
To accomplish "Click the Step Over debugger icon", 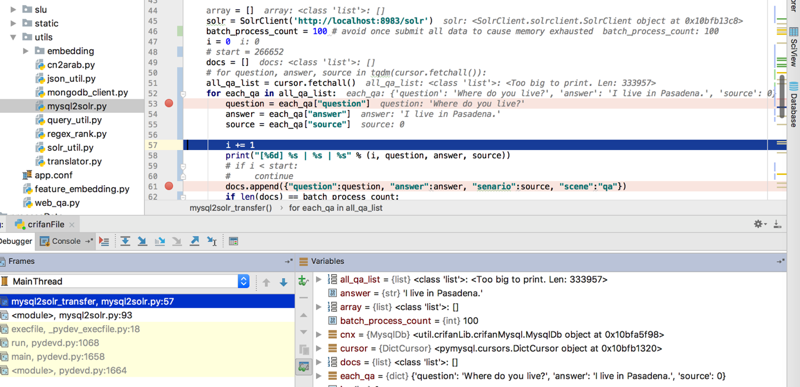I will point(125,241).
